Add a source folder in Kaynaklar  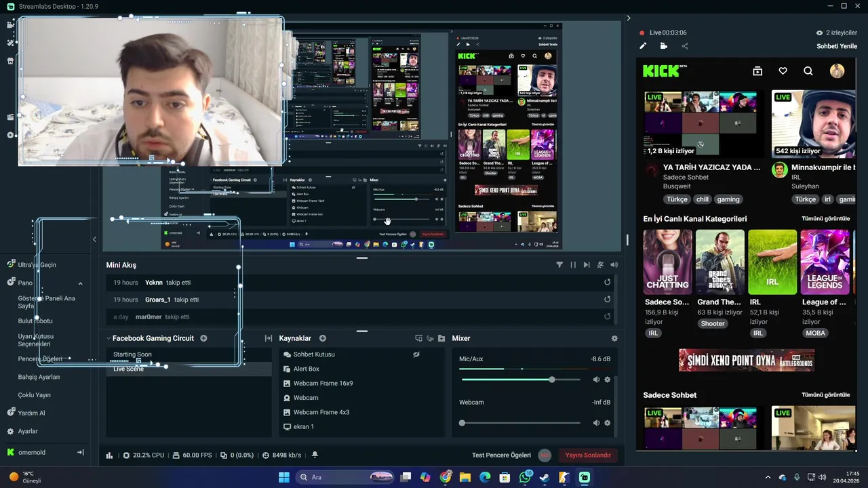tap(441, 338)
